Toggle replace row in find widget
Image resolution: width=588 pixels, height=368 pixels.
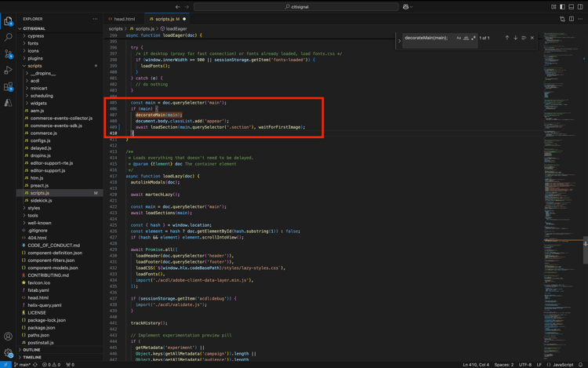click(x=399, y=39)
